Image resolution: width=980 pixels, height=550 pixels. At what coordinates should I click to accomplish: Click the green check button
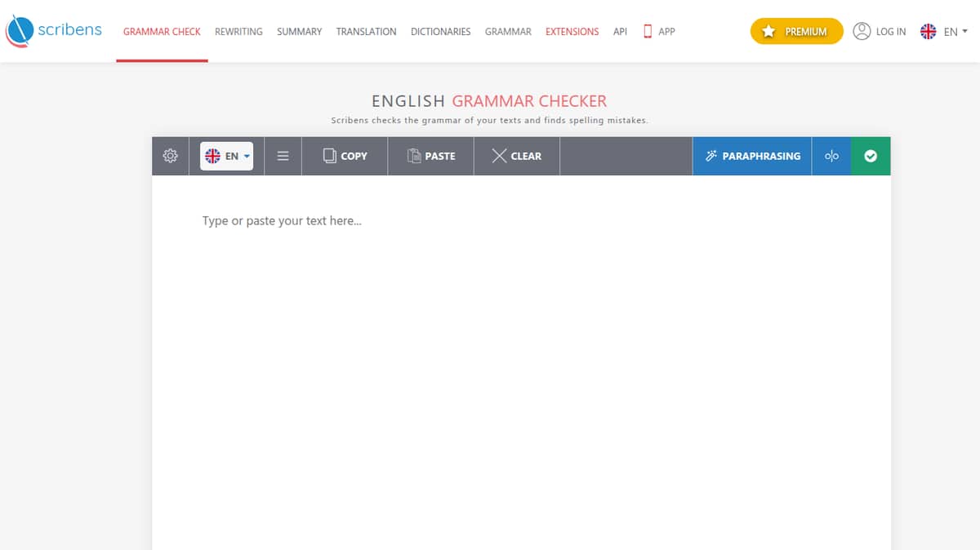(871, 156)
